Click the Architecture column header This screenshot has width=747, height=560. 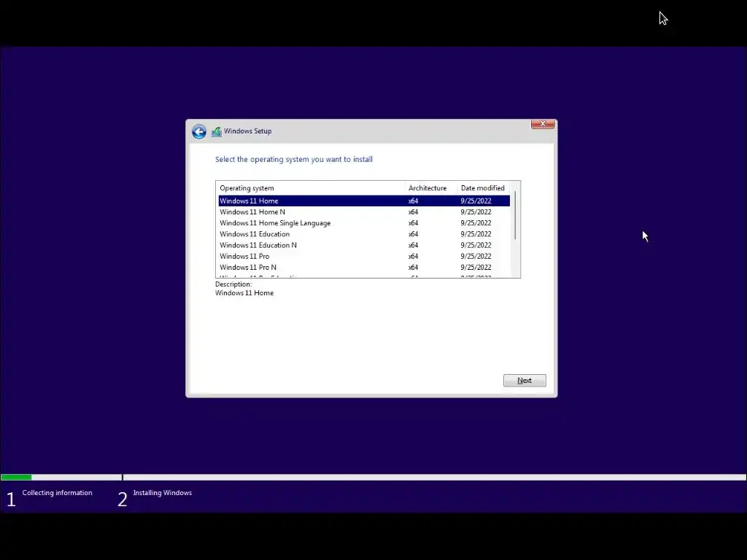431,188
